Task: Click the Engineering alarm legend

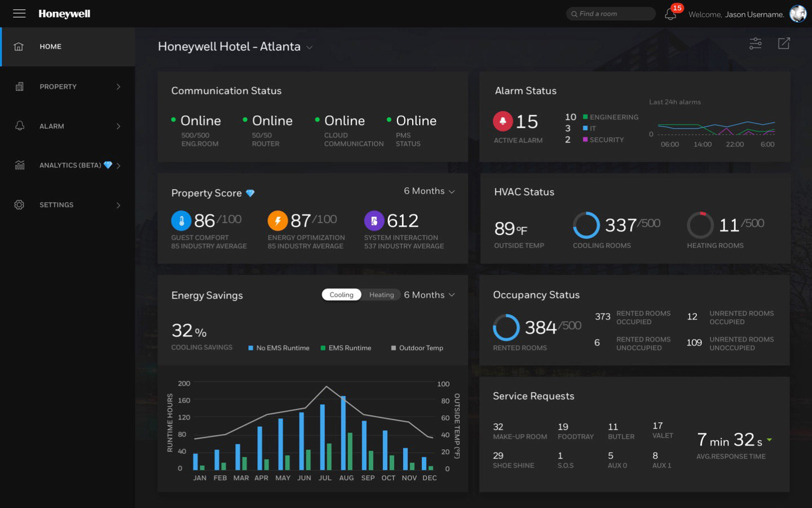Action: [x=611, y=117]
